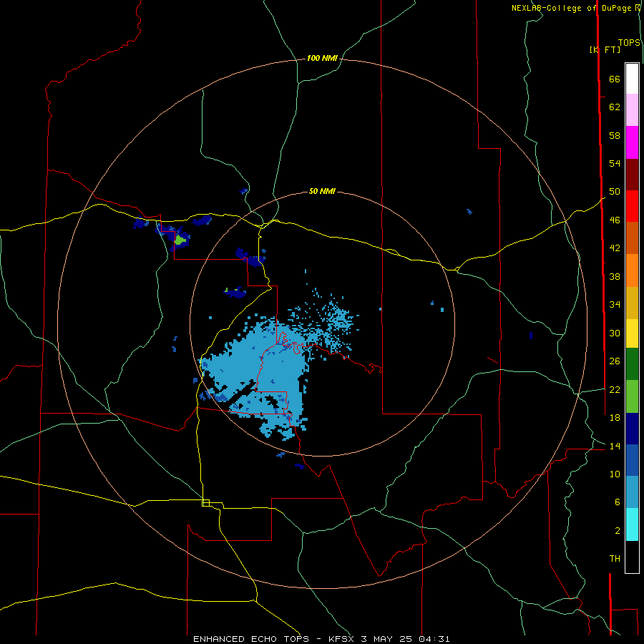Click the legend value 66
This screenshot has height=644, width=644.
point(615,79)
